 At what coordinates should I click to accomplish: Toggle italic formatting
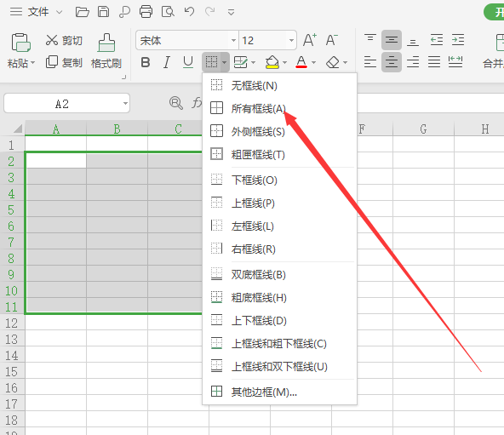[x=167, y=62]
